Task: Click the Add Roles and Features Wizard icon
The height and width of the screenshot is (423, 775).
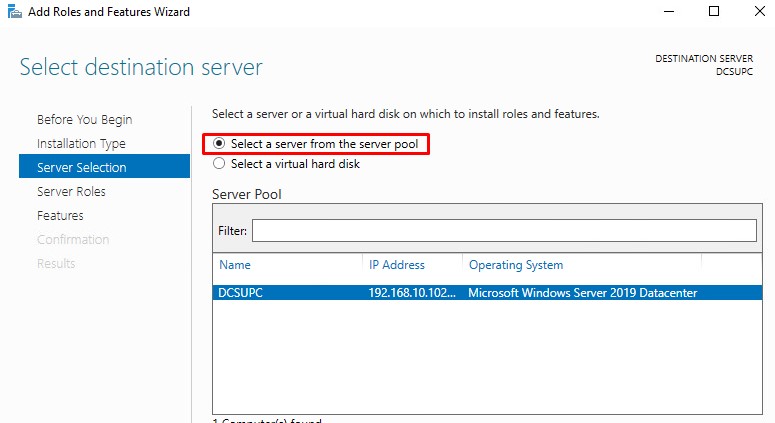Action: pyautogui.click(x=15, y=11)
